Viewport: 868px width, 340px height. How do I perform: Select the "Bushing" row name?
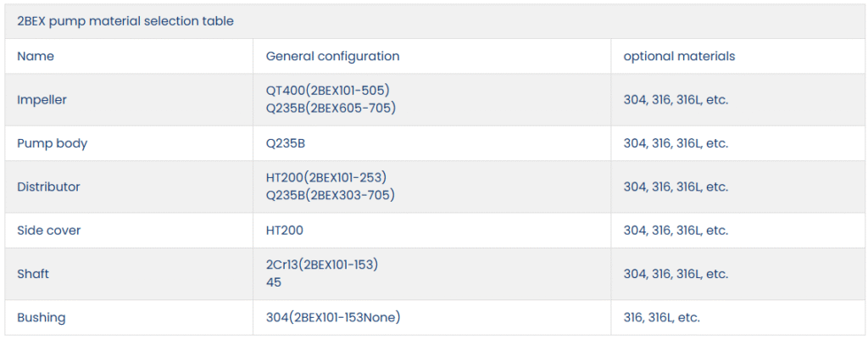pyautogui.click(x=41, y=318)
